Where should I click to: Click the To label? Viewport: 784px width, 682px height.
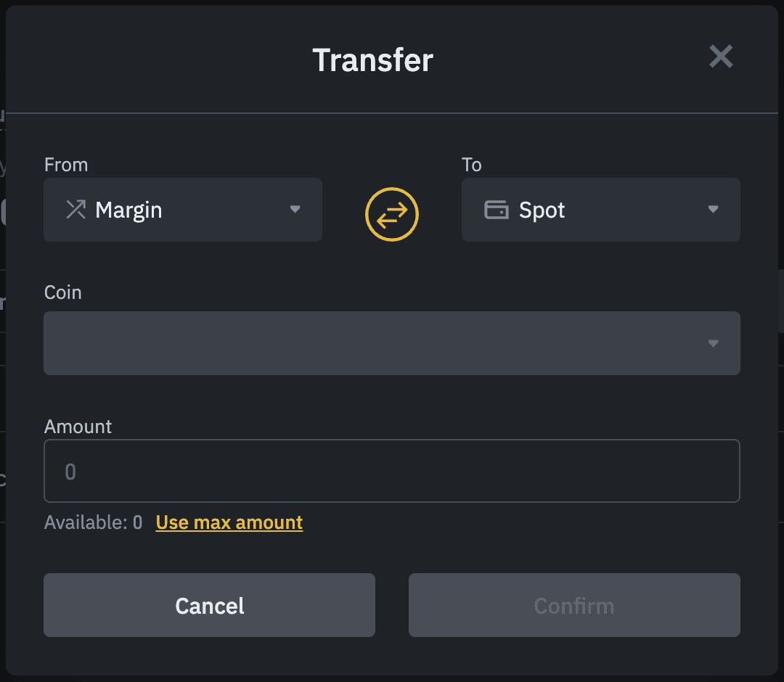click(472, 165)
